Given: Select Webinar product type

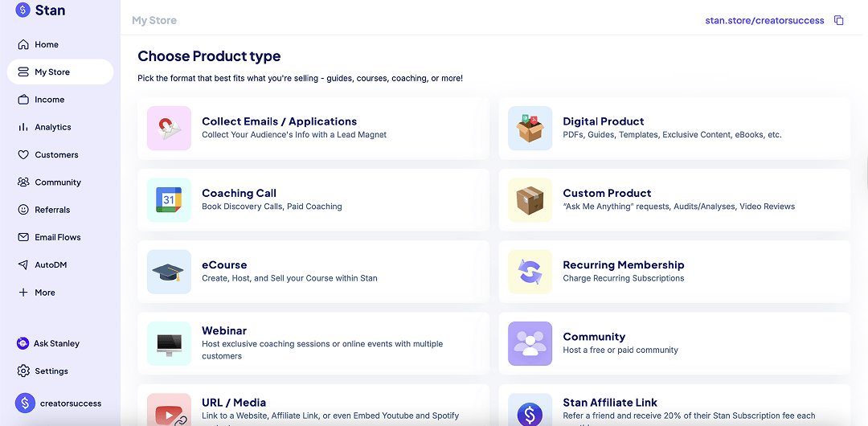Looking at the screenshot, I should 313,343.
